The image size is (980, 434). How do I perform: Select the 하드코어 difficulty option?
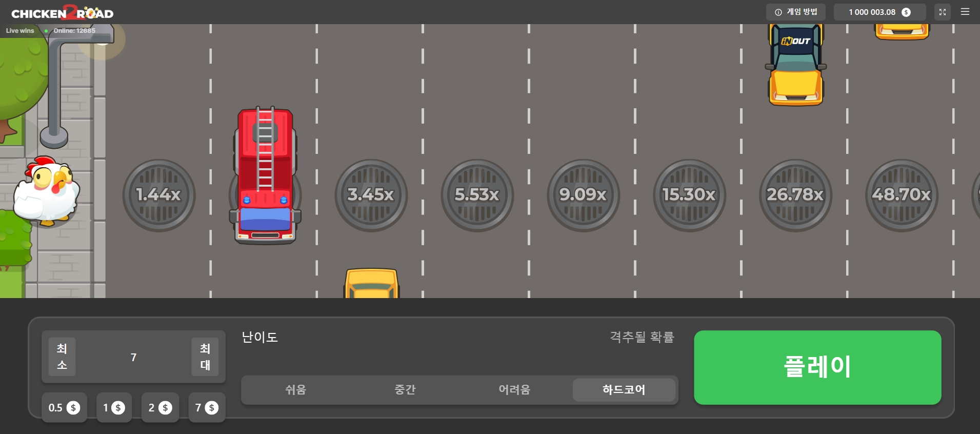coord(624,390)
